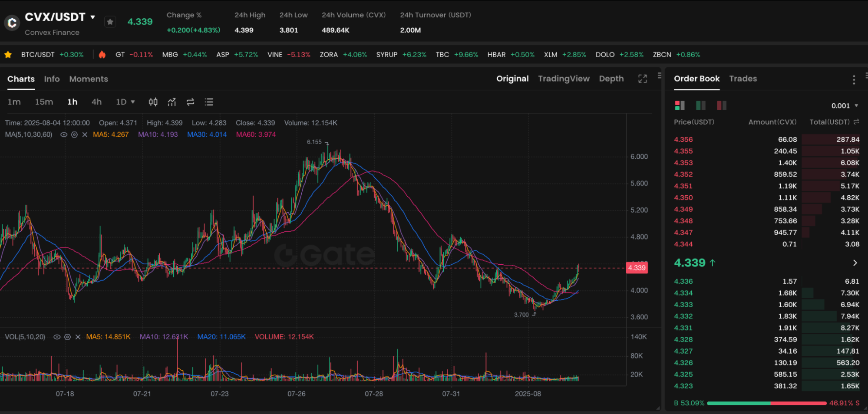The height and width of the screenshot is (414, 868).
Task: Click the 4.356 ask price row
Action: click(766, 139)
